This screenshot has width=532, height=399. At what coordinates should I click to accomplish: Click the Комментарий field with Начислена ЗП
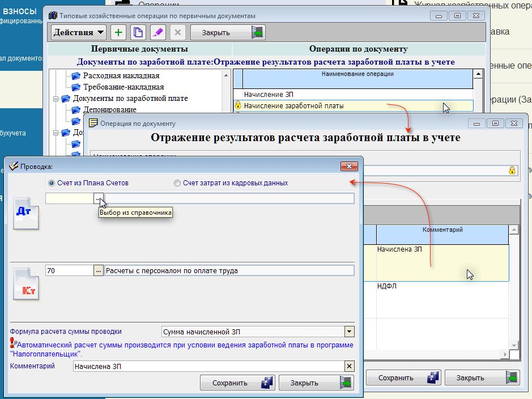[208, 367]
